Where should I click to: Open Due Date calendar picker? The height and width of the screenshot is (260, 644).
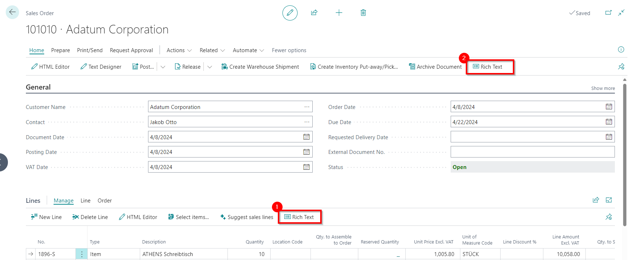coord(609,122)
